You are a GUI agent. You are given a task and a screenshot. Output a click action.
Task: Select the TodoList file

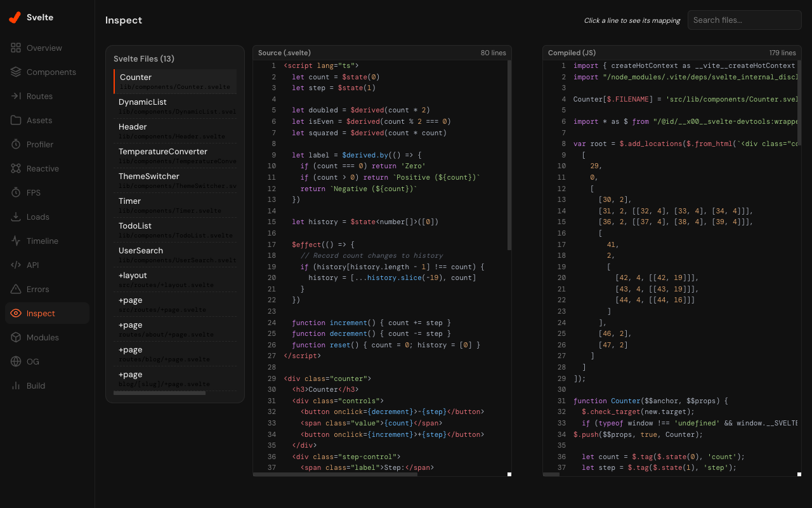point(175,230)
